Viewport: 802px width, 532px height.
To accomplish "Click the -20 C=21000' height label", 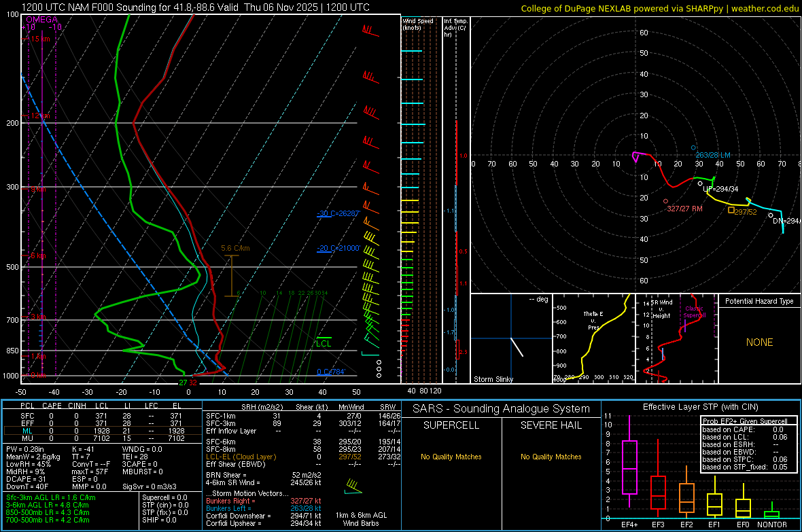I will (338, 248).
